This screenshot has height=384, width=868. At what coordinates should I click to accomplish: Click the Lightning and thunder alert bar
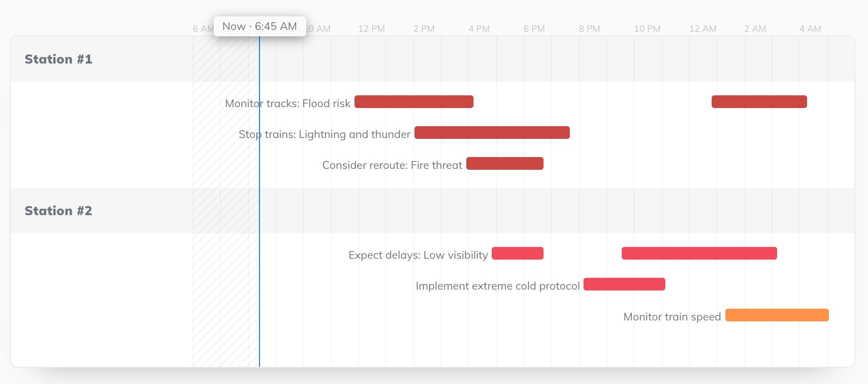tap(492, 133)
